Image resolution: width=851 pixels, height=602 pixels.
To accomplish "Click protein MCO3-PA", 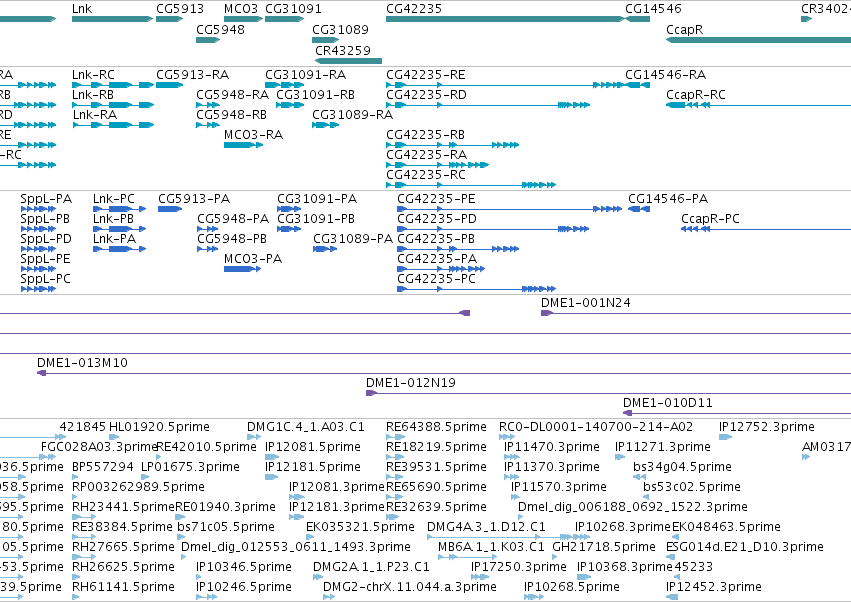I will 253,259.
